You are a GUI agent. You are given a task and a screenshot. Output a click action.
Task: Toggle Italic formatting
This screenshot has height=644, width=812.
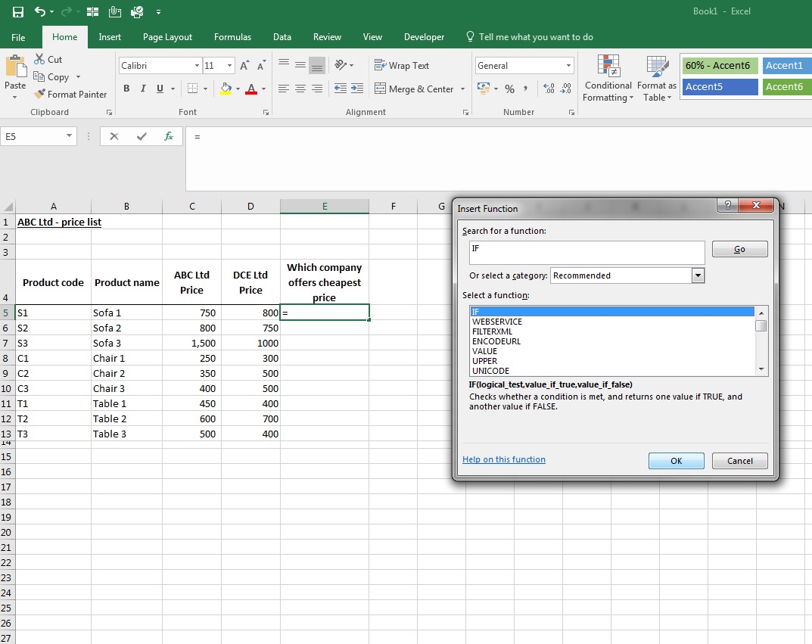point(143,89)
